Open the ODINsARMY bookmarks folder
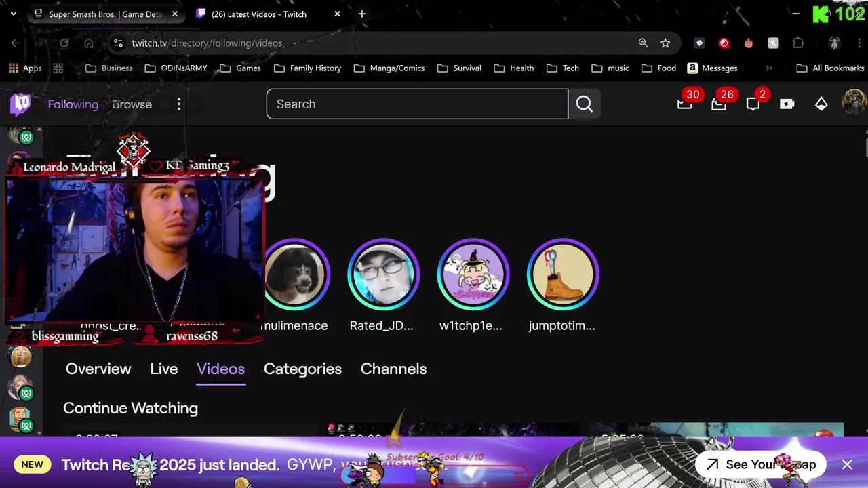Screen dimensions: 868x488 click(x=176, y=68)
